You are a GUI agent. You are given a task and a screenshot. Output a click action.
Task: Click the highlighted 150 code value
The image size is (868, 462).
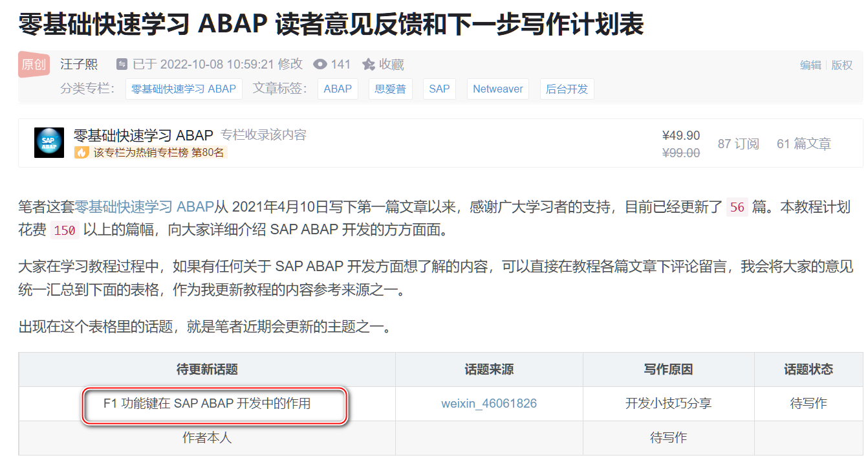pyautogui.click(x=65, y=230)
